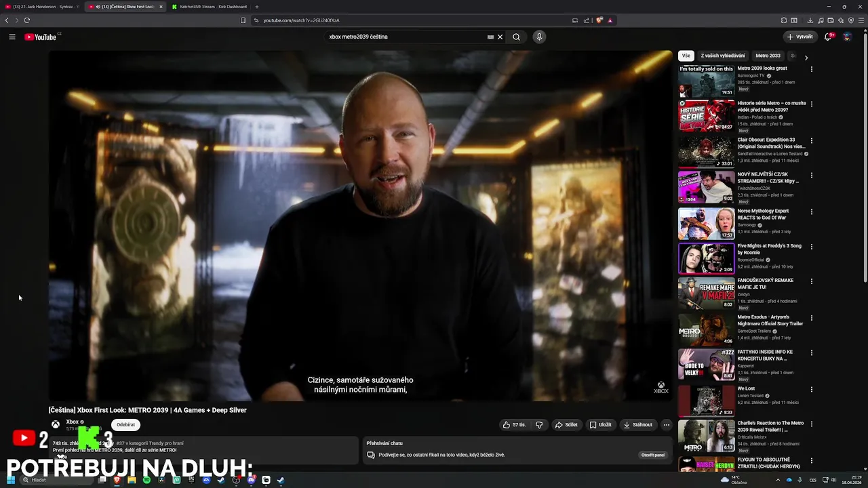
Task: Select Z vašich vyhledávání chip
Action: (723, 56)
